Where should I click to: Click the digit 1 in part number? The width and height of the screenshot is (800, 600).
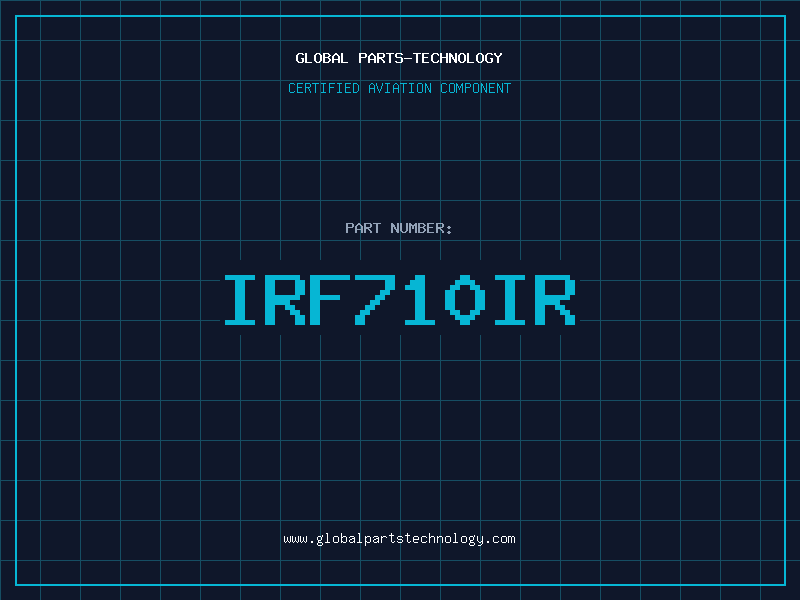[x=420, y=300]
